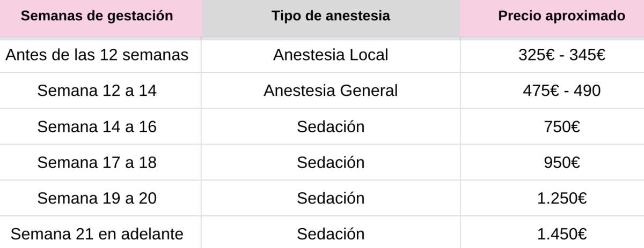The width and height of the screenshot is (644, 248).
Task: Click 'Sedación' in the Semana 21 en adelante row
Action: pos(331,234)
